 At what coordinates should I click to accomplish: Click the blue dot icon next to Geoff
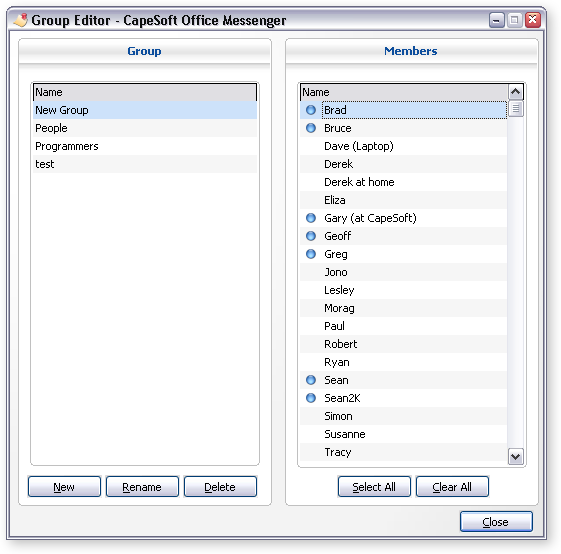pyautogui.click(x=311, y=236)
